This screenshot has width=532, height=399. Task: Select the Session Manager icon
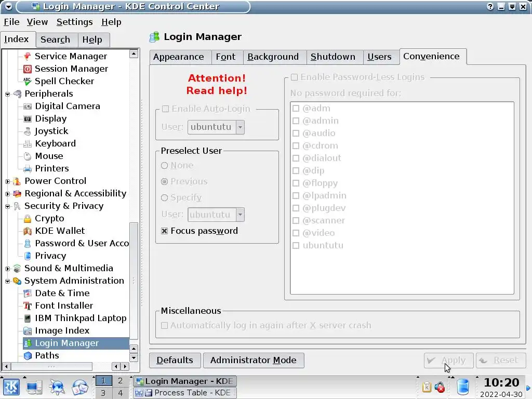coord(27,69)
